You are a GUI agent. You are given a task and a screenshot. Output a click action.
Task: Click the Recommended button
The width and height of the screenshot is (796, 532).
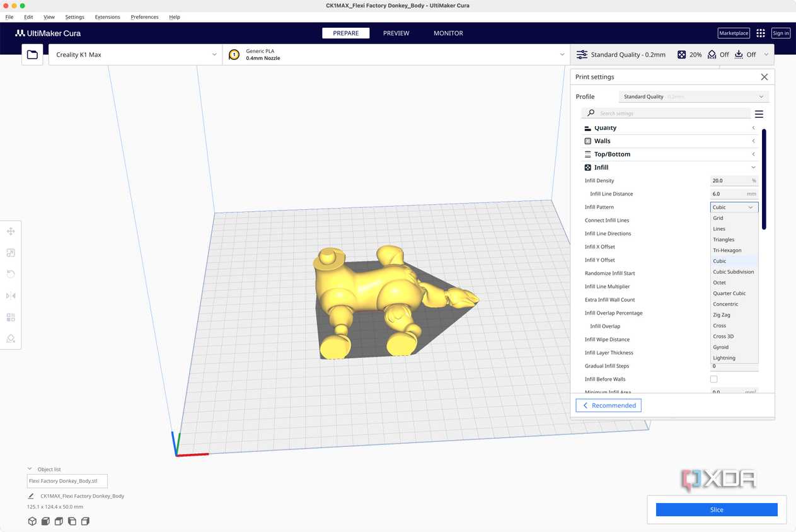coord(609,406)
